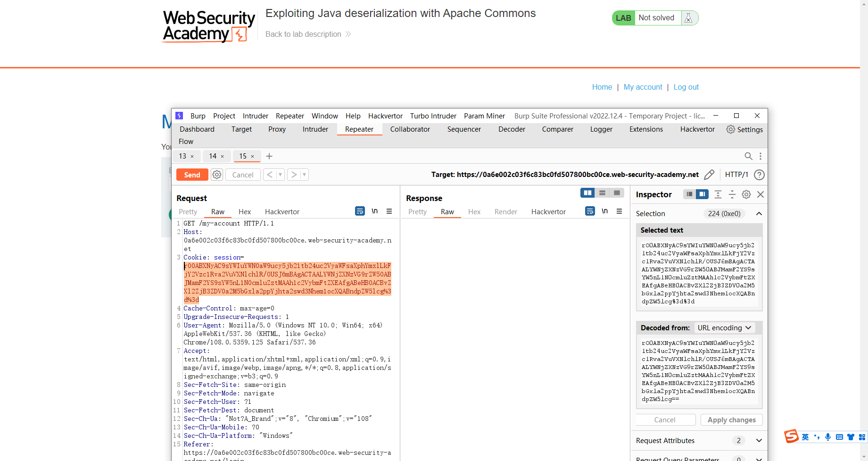Select the Response Render view tab
868x461 pixels.
506,211
